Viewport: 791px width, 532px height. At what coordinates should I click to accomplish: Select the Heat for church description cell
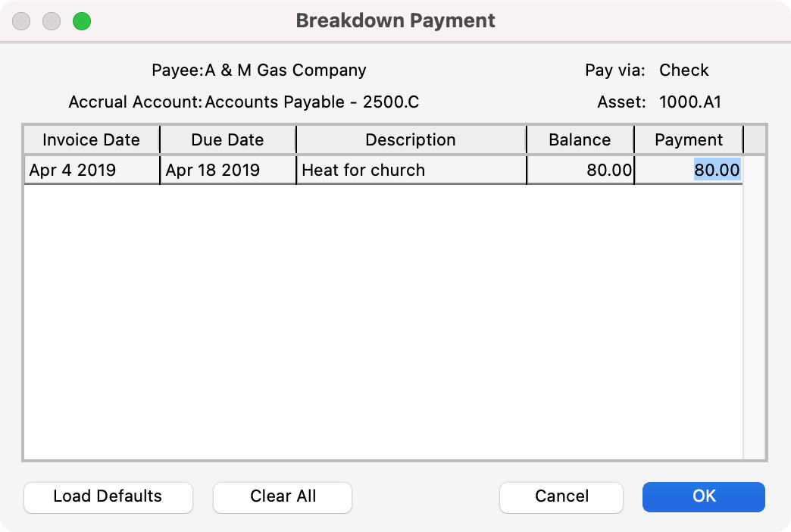[364, 171]
